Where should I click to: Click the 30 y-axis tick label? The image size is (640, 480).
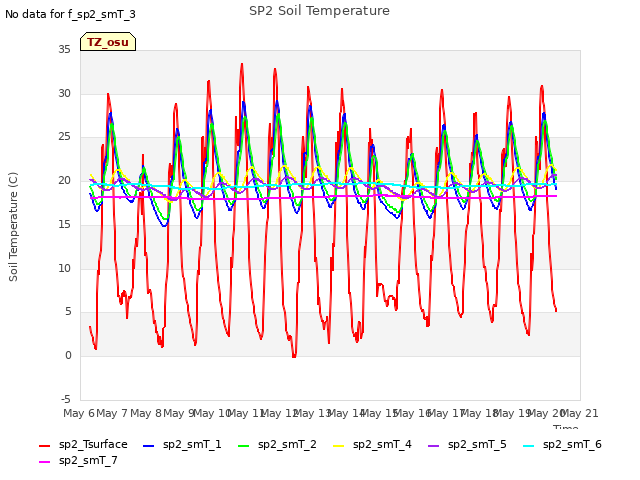pos(64,93)
